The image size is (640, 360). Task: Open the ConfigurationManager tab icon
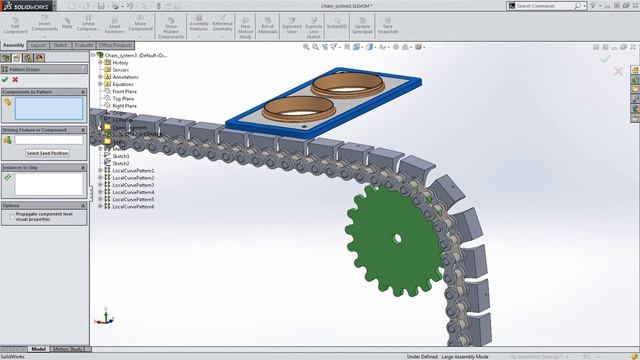tap(28, 58)
